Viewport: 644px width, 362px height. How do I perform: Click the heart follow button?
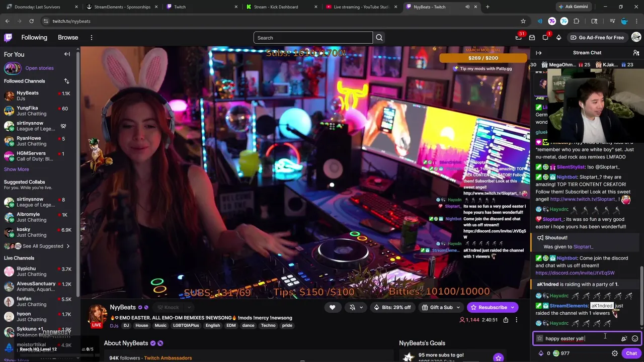pyautogui.click(x=332, y=307)
